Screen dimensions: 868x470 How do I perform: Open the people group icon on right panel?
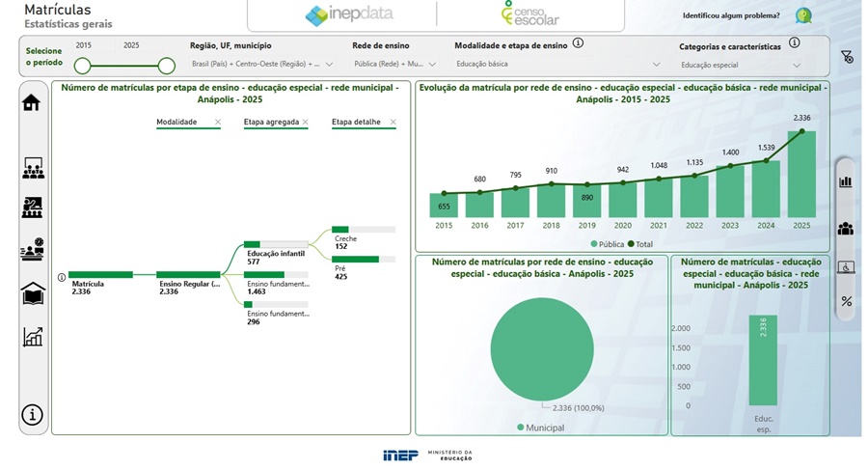click(x=846, y=229)
